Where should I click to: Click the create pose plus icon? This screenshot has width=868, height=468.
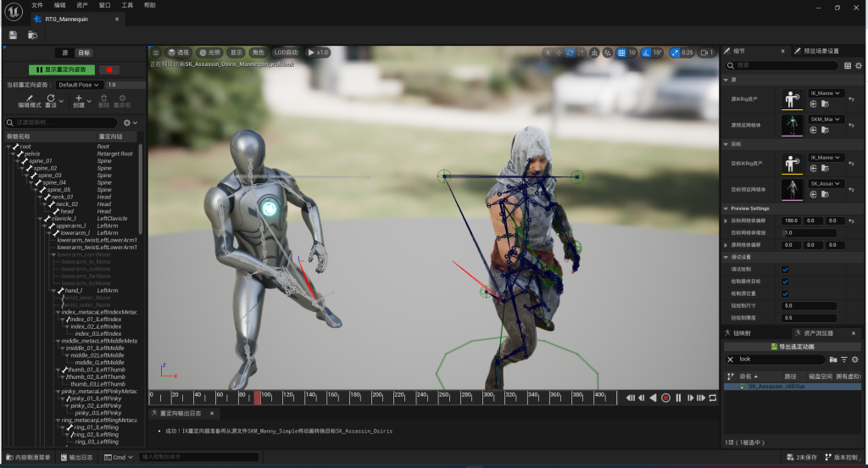click(79, 98)
